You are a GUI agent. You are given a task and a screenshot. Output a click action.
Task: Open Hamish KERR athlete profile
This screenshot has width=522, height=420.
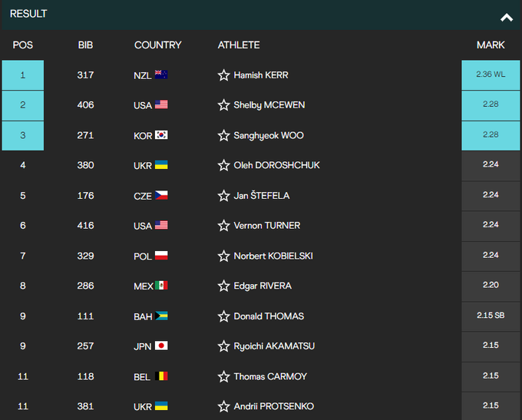[261, 75]
